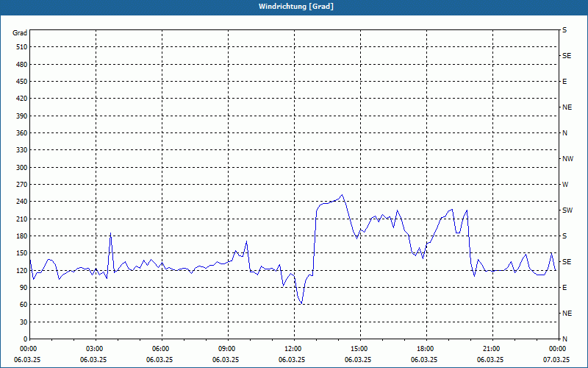Image resolution: width=588 pixels, height=368 pixels.
Task: Click the E compass label at 90 level
Action: click(x=564, y=288)
